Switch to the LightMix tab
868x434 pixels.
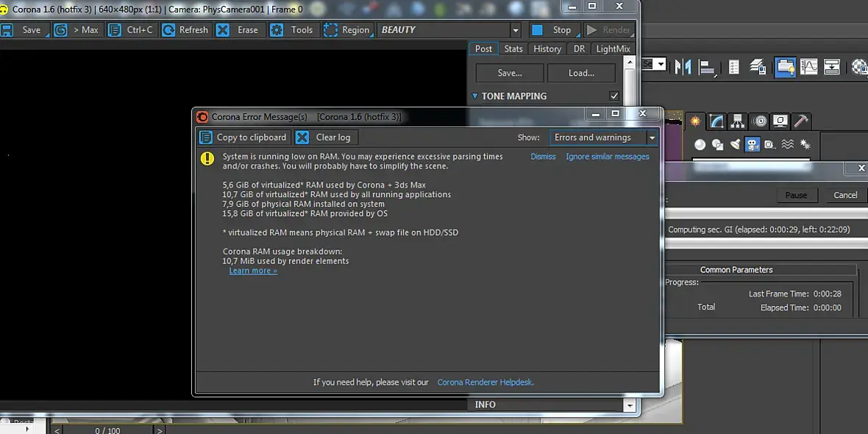613,49
